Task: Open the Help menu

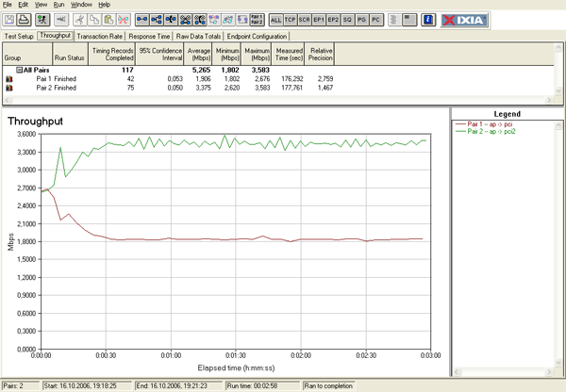Action: [105, 5]
